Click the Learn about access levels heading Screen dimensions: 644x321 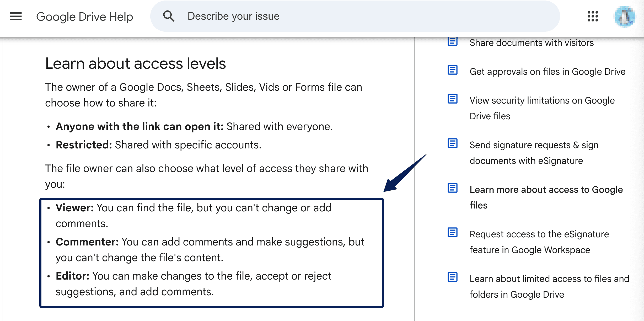coord(135,63)
